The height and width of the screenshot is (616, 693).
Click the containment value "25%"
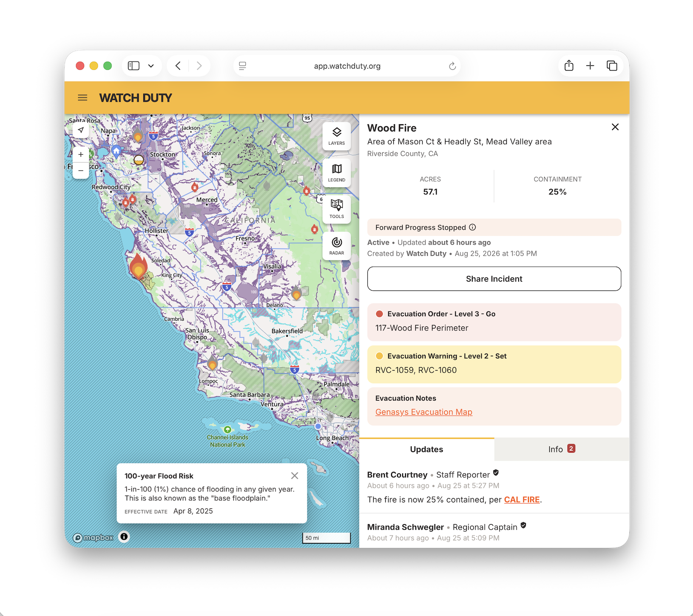click(x=557, y=192)
